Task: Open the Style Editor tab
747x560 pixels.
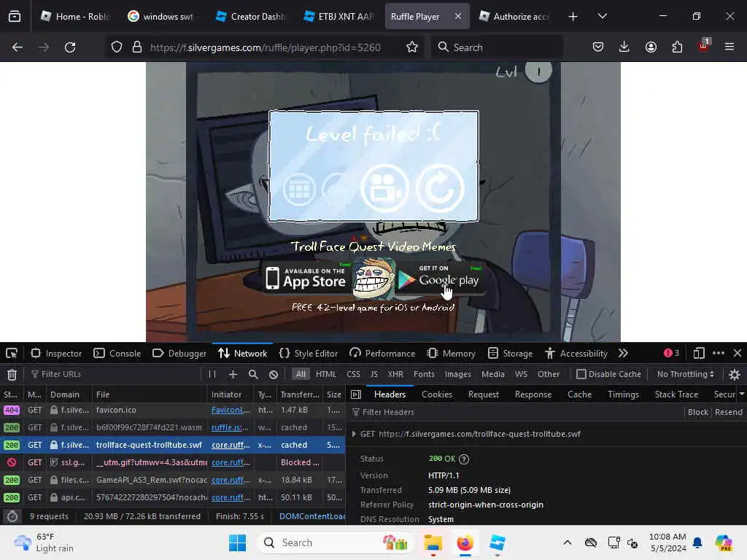Action: coord(309,354)
